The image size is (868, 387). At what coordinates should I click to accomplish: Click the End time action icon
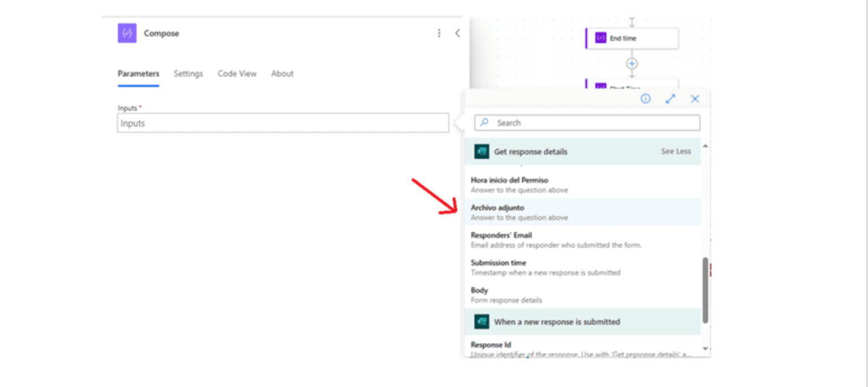(x=601, y=38)
